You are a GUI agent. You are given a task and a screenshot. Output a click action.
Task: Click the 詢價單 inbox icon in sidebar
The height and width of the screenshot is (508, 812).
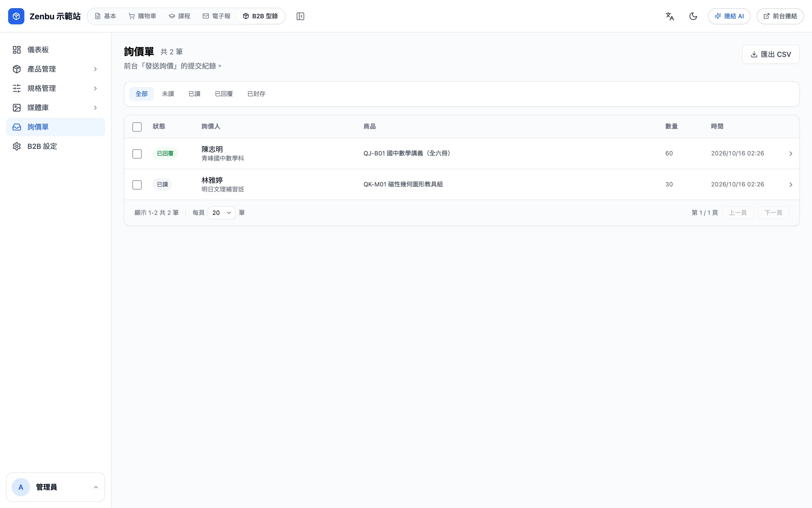(17, 127)
